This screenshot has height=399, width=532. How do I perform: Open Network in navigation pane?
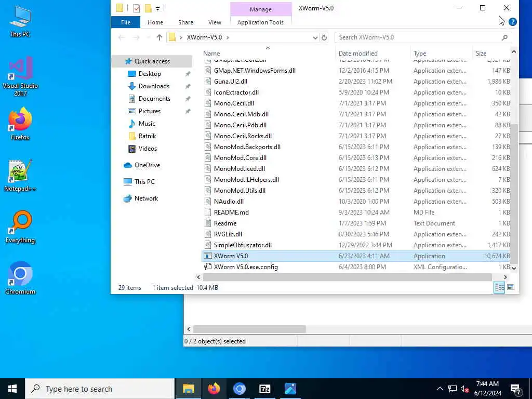point(146,198)
